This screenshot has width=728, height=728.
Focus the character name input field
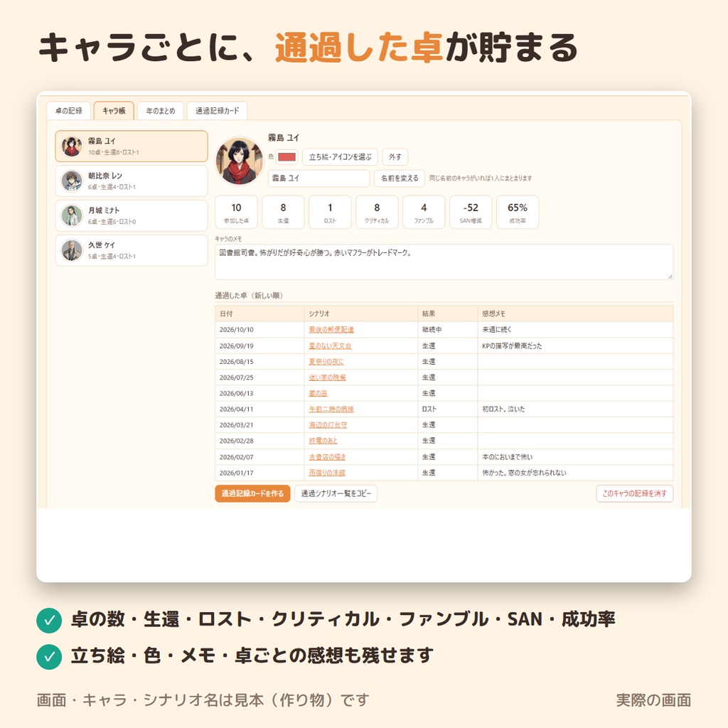[x=319, y=178]
